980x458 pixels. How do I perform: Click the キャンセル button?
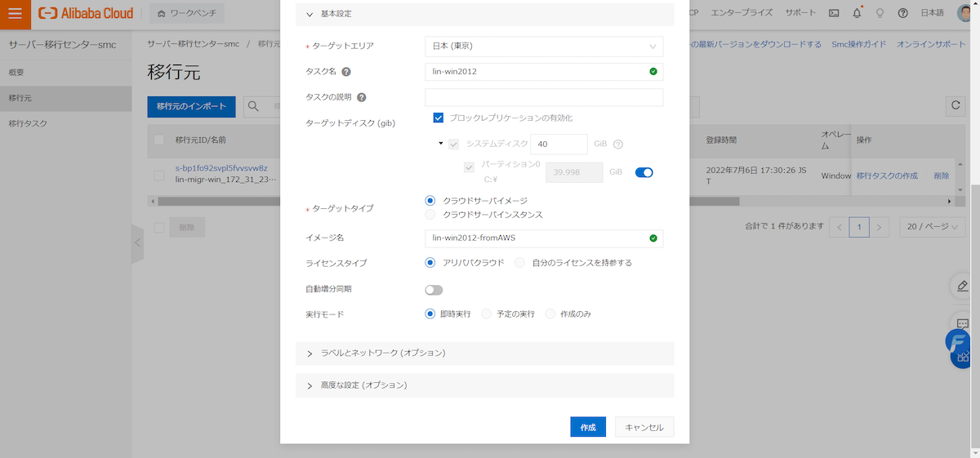[644, 427]
